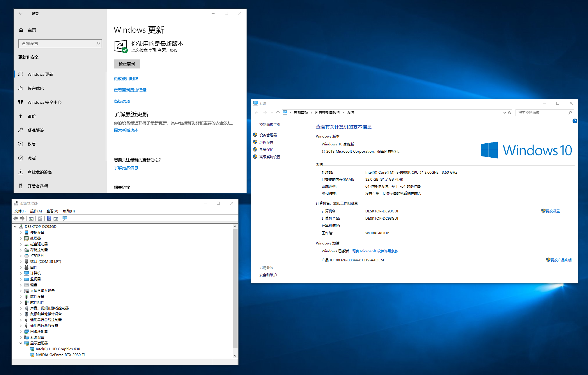Select 传递优化 in Settings sidebar
The image size is (588, 375).
point(60,88)
